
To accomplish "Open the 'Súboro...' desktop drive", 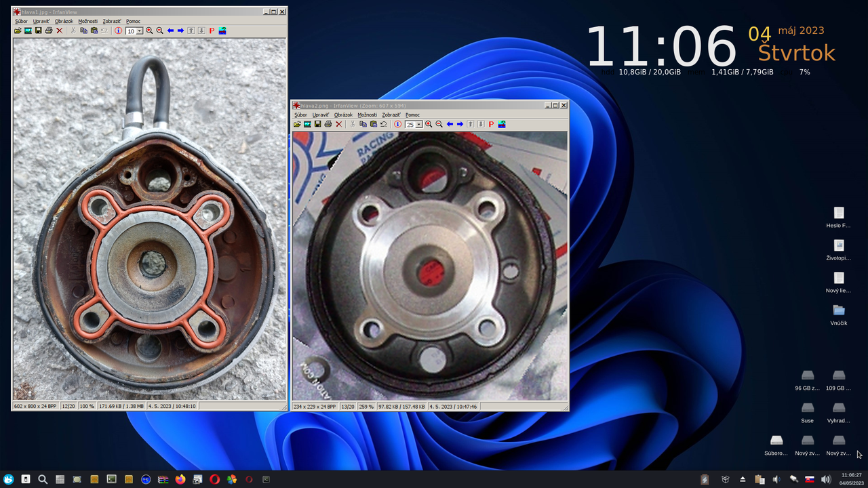I will point(776,445).
